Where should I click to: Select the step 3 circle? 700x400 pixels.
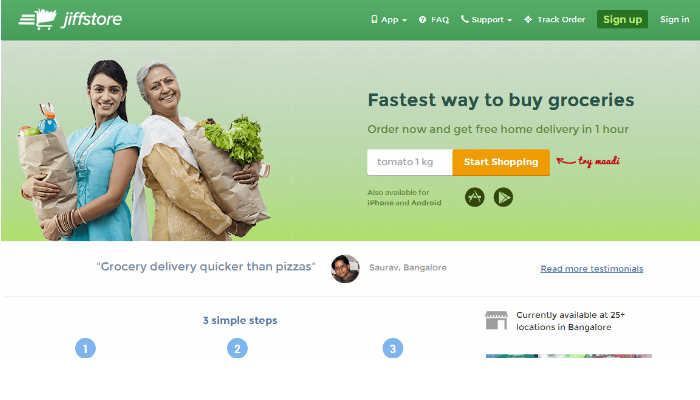click(x=393, y=348)
